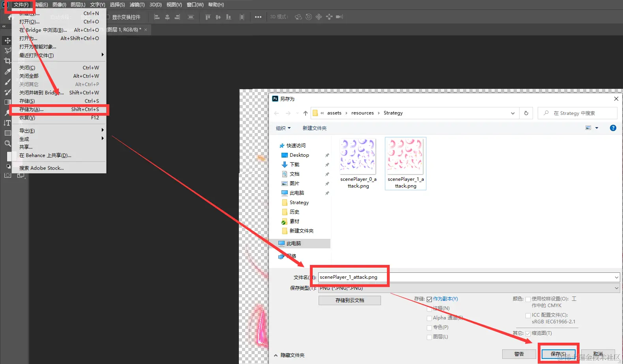Click the 警告 button
Image resolution: width=623 pixels, height=364 pixels.
pyautogui.click(x=519, y=354)
